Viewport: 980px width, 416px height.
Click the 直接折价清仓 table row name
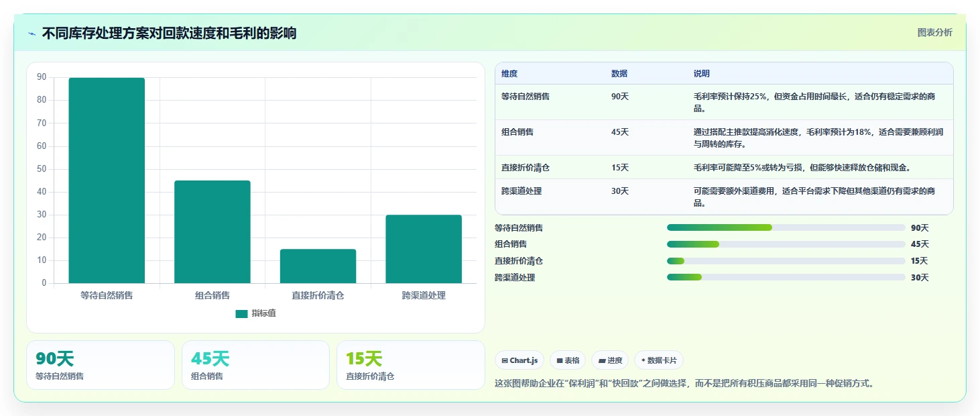[526, 168]
